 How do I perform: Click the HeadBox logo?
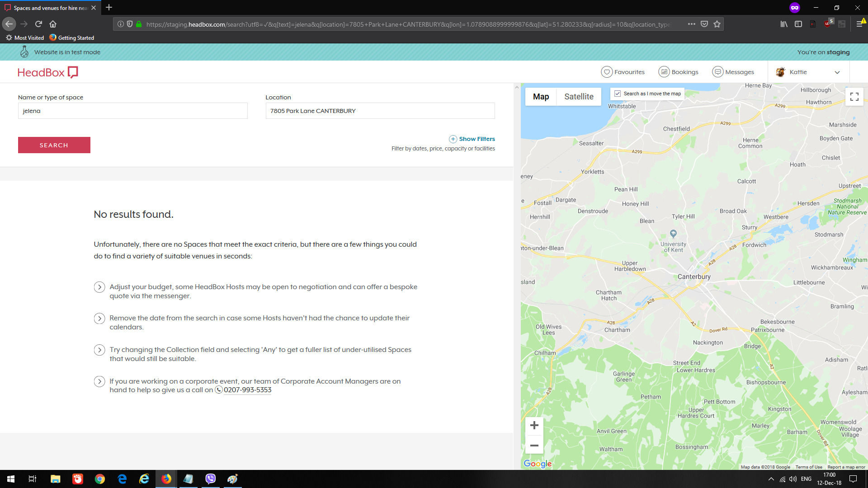click(47, 72)
